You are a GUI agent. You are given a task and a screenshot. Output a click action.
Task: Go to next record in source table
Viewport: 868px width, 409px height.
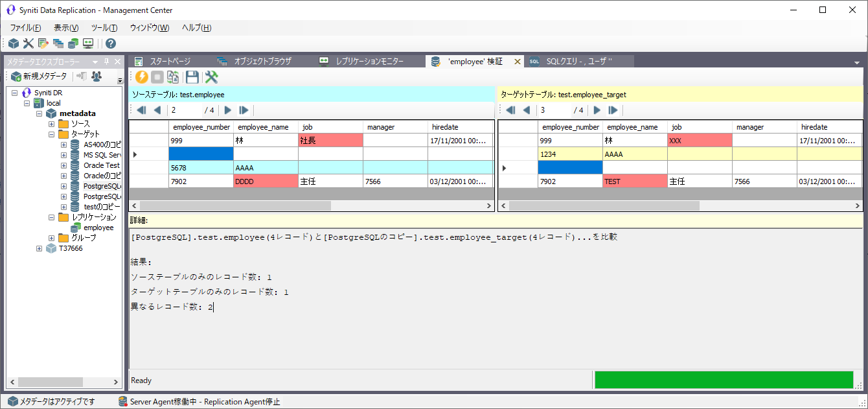click(228, 110)
